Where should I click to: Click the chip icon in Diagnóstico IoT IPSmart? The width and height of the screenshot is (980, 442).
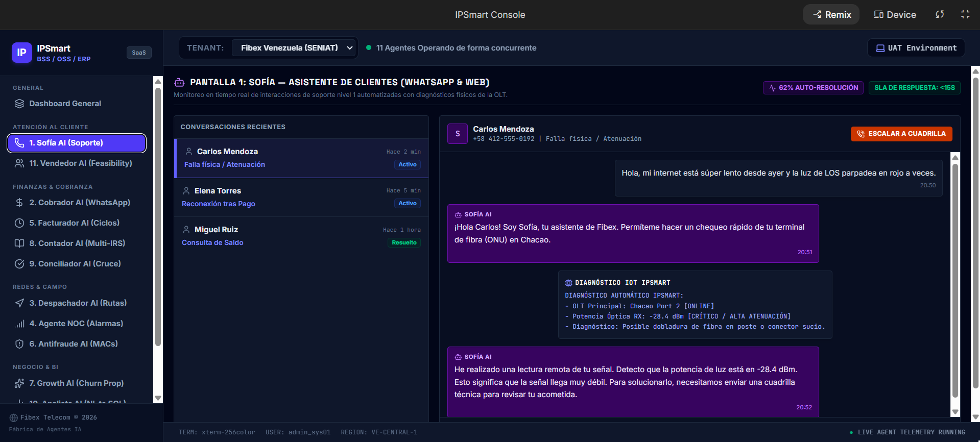(568, 283)
